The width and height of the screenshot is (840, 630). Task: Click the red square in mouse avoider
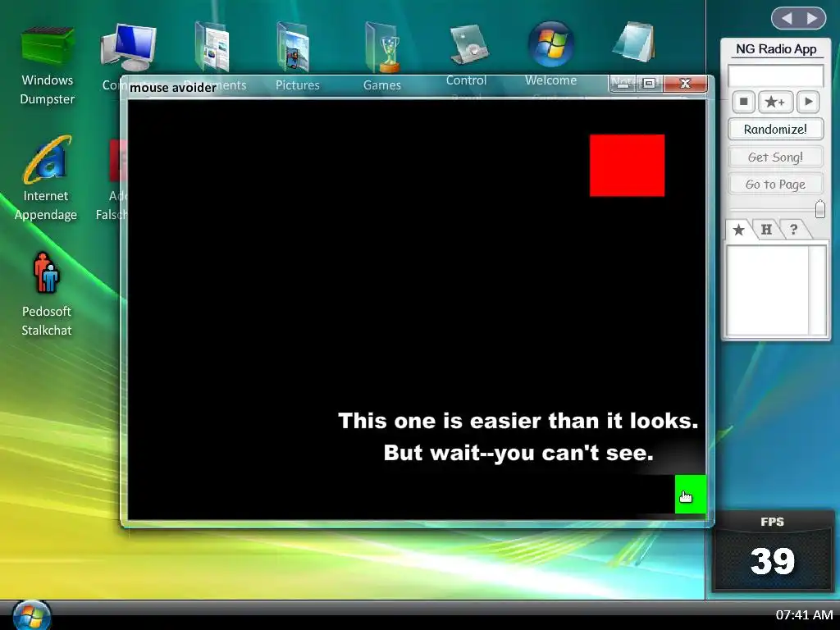click(x=627, y=166)
